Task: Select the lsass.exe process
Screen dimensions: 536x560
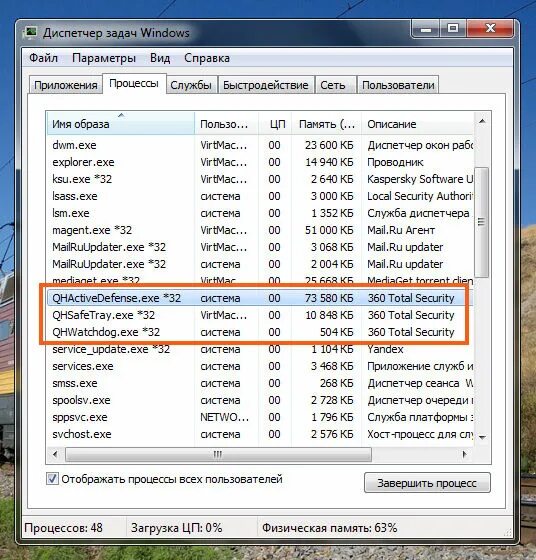Action: click(x=260, y=196)
